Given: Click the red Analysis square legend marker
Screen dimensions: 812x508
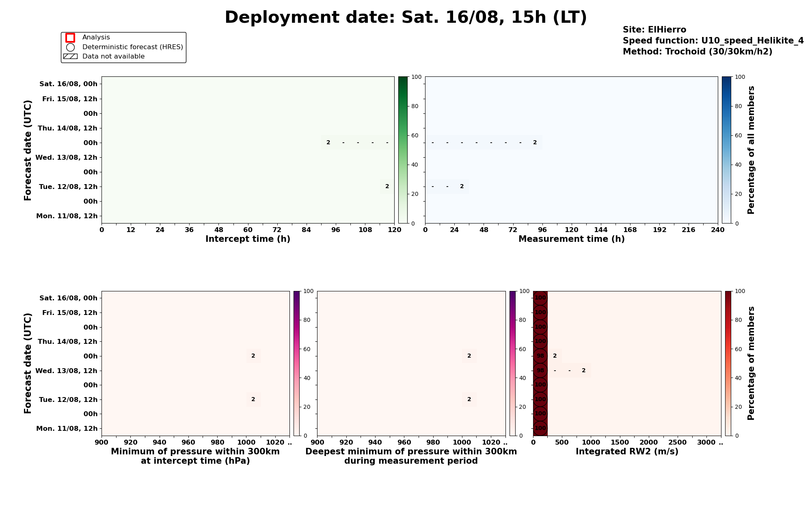Looking at the screenshot, I should (70, 37).
